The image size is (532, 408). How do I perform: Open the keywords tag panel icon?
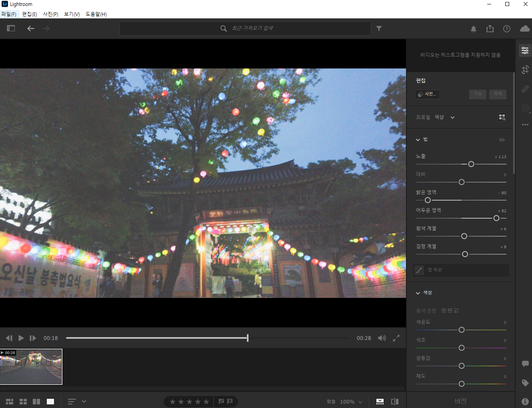click(525, 383)
